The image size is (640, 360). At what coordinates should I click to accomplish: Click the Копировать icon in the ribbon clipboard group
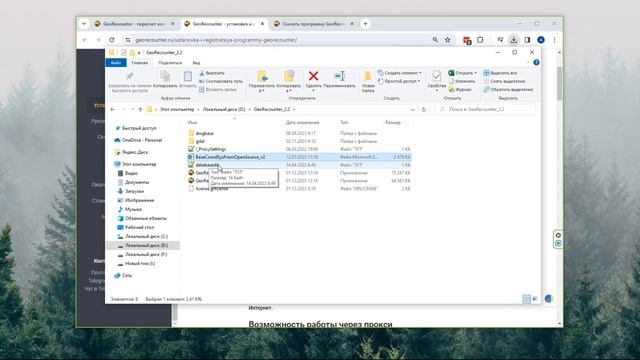(165, 76)
